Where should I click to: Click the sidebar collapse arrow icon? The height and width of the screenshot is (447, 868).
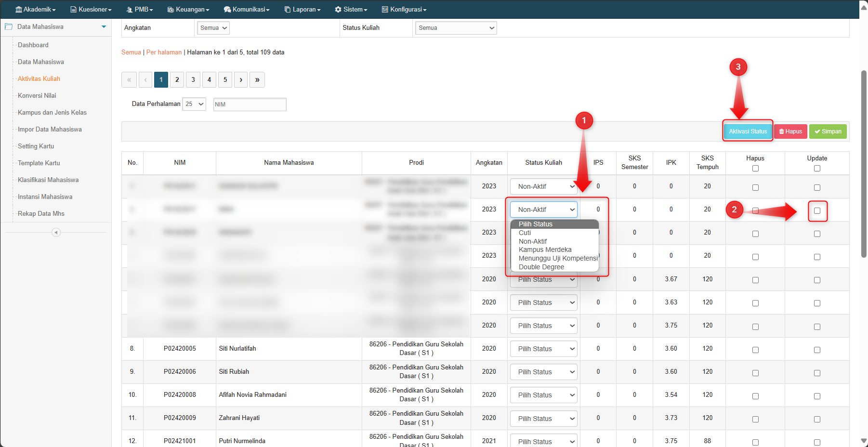tap(56, 233)
